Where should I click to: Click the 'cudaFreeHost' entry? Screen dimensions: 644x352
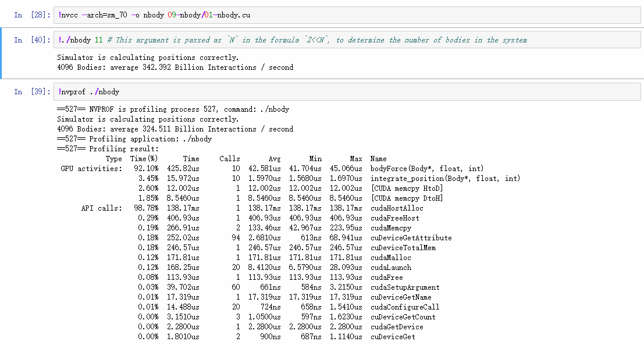[394, 218]
